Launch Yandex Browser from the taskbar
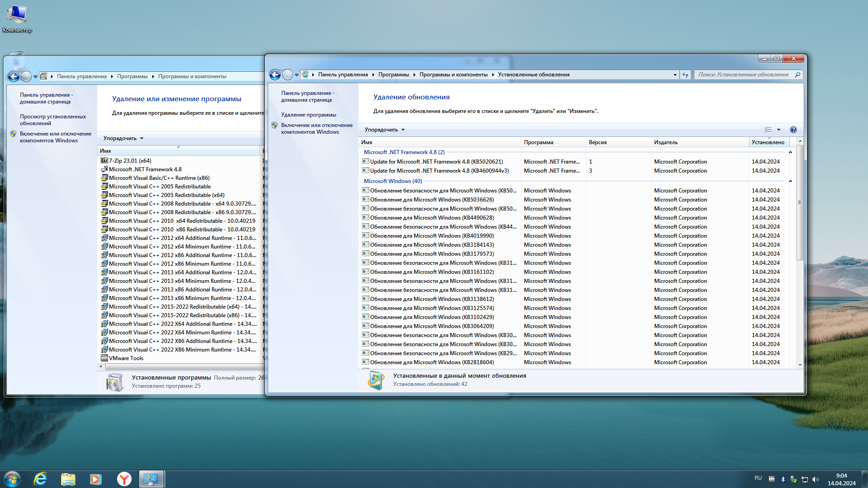868x488 pixels. (x=123, y=479)
